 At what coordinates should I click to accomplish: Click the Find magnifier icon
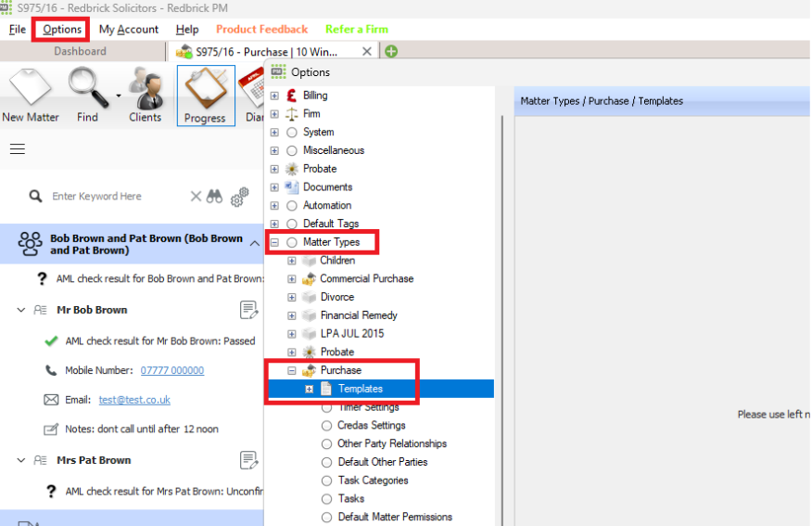[88, 87]
